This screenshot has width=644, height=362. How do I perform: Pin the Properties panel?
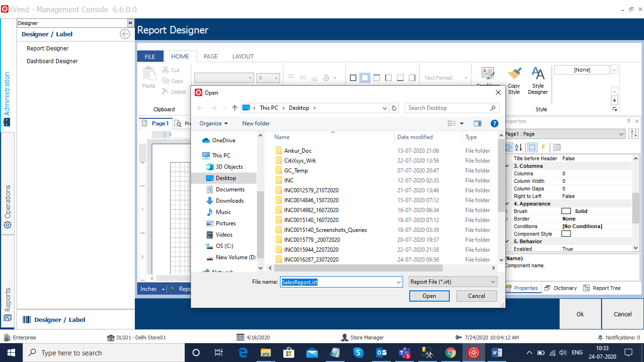[628, 121]
